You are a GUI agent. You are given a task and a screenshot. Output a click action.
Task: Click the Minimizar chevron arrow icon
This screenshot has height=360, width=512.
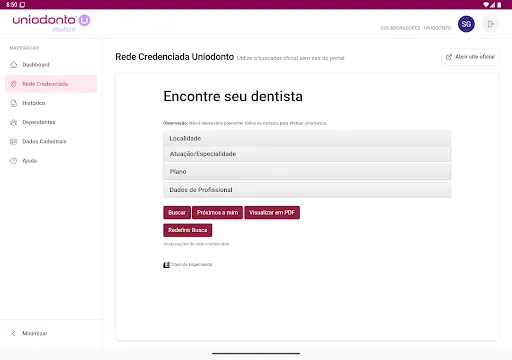pos(14,333)
